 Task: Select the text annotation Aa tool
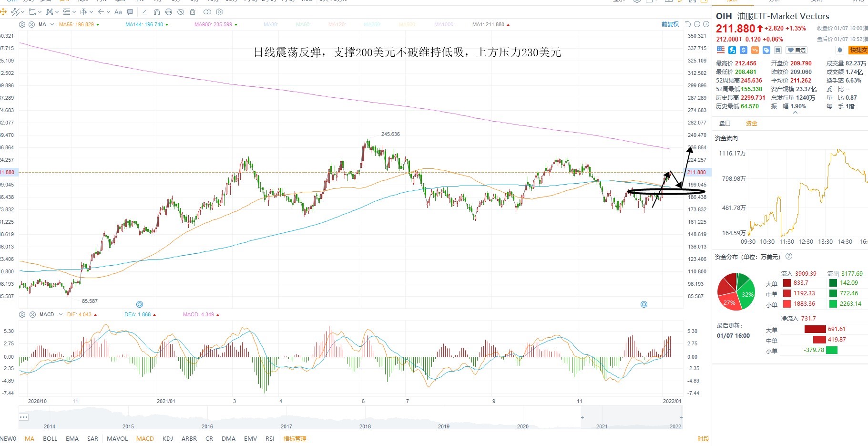coord(118,12)
